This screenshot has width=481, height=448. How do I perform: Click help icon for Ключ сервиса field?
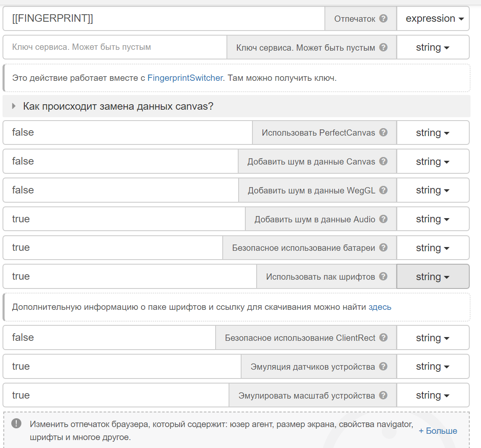(383, 47)
